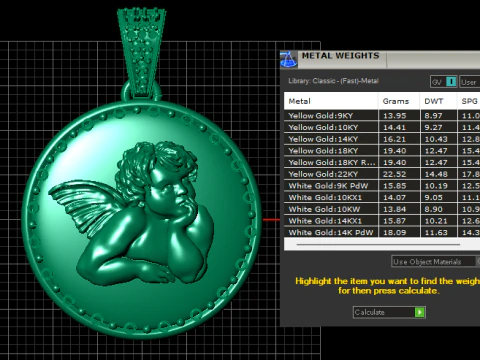Click the horizontal scrollbar under the table
Screen dimensions: 480x360
point(378,244)
